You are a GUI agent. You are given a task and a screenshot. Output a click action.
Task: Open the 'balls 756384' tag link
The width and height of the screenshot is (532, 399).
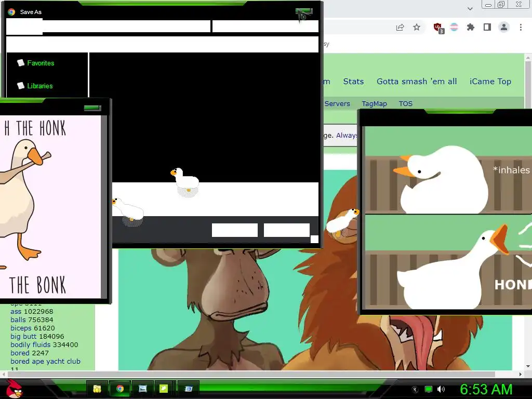pos(32,320)
